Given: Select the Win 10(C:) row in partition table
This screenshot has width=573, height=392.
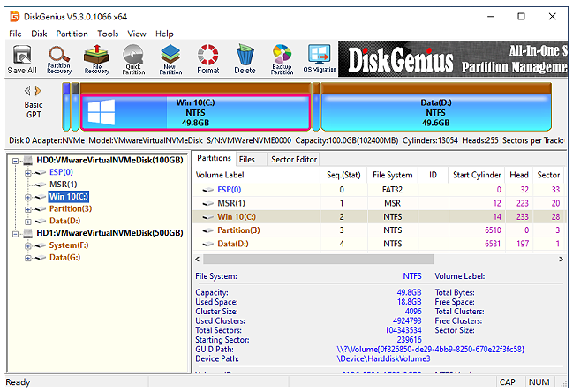Looking at the screenshot, I should [x=380, y=216].
